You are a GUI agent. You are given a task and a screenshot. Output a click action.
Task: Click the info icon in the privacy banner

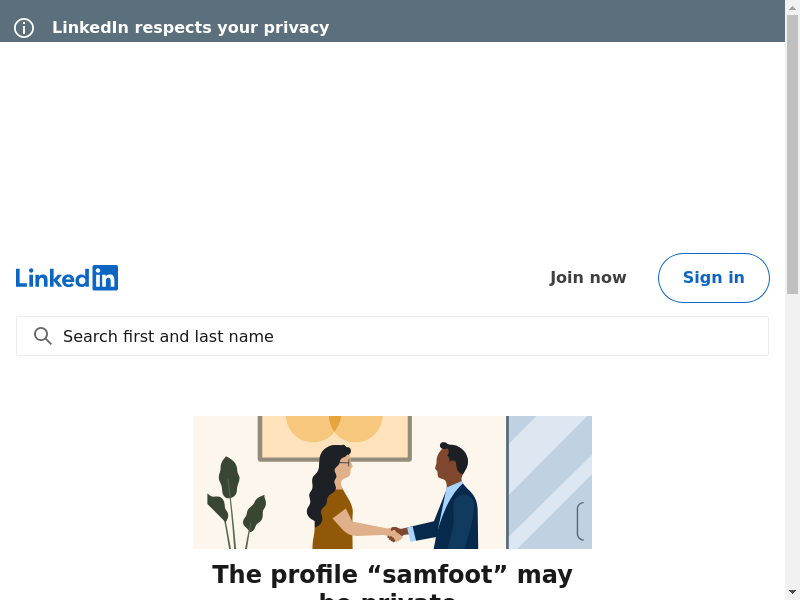pos(24,28)
